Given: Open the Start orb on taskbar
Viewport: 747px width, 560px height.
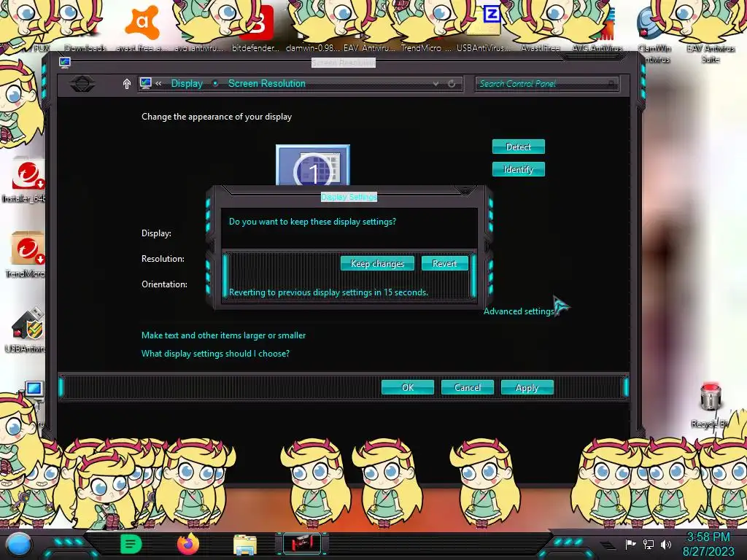Looking at the screenshot, I should [19, 544].
